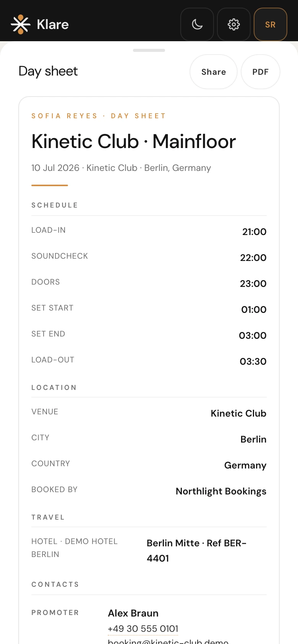Click the Load-in 21:00 row

pyautogui.click(x=149, y=231)
